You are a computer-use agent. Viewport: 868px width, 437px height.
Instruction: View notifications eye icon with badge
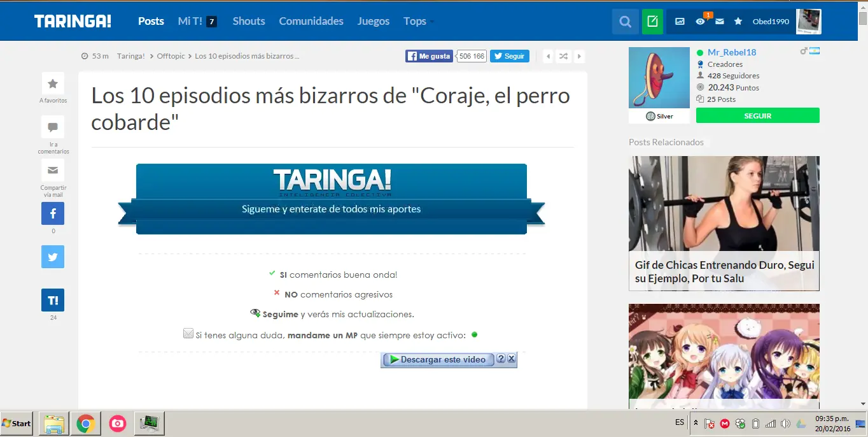[700, 22]
